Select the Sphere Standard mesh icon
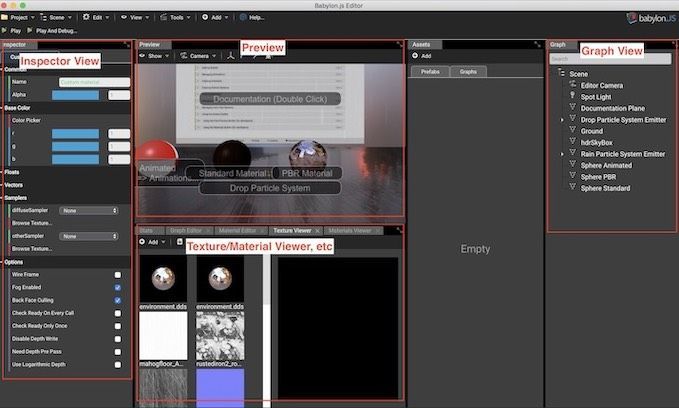The image size is (679, 408). click(x=572, y=187)
